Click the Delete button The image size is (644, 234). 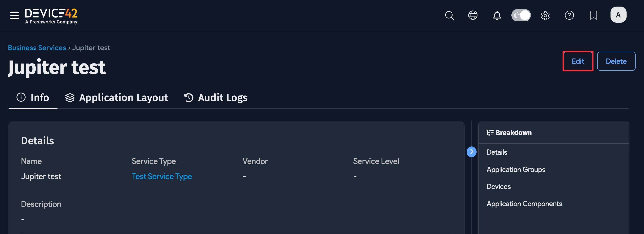pos(616,61)
